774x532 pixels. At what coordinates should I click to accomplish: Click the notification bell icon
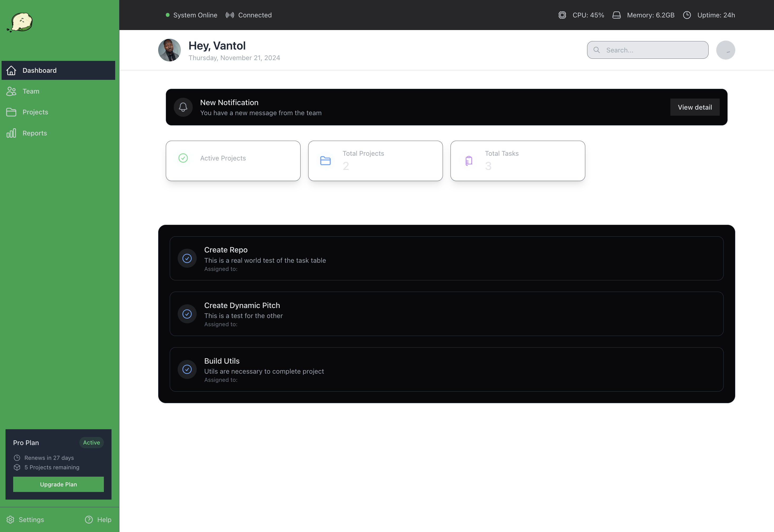pyautogui.click(x=183, y=107)
